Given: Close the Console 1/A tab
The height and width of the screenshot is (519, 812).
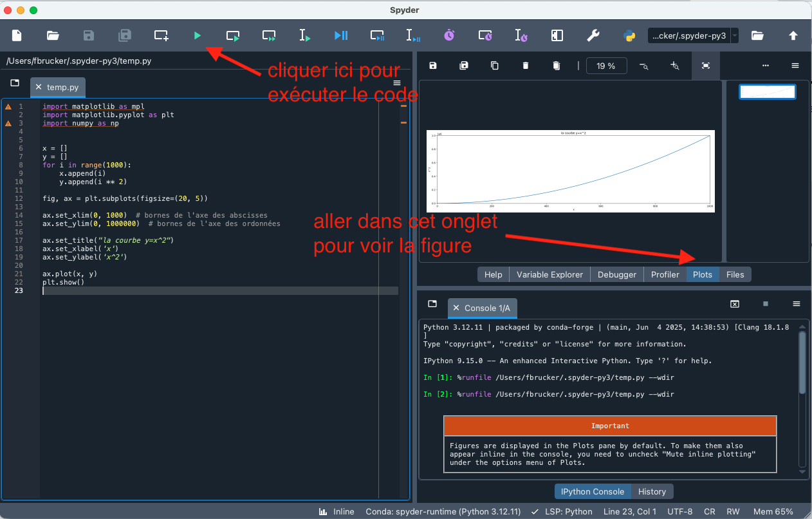Looking at the screenshot, I should tap(456, 308).
